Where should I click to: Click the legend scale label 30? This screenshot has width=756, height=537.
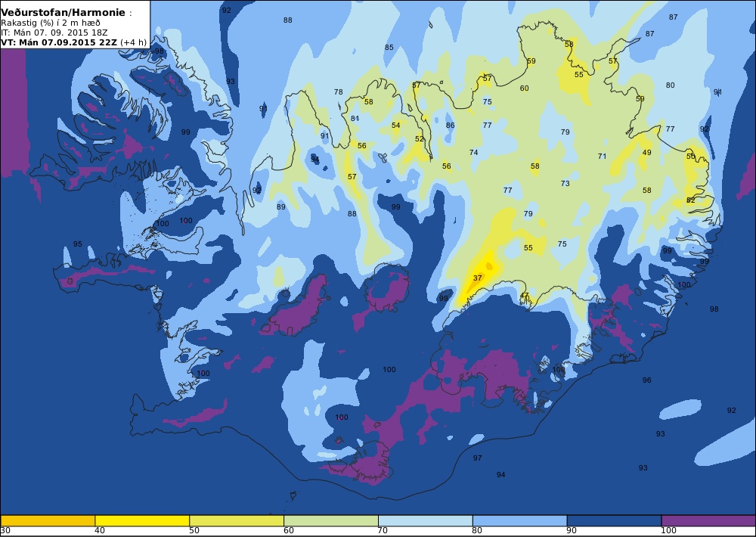click(x=5, y=531)
